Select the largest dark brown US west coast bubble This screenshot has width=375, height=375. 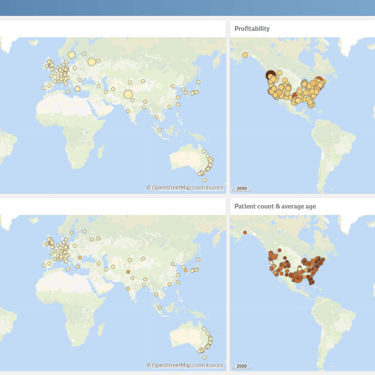(270, 75)
